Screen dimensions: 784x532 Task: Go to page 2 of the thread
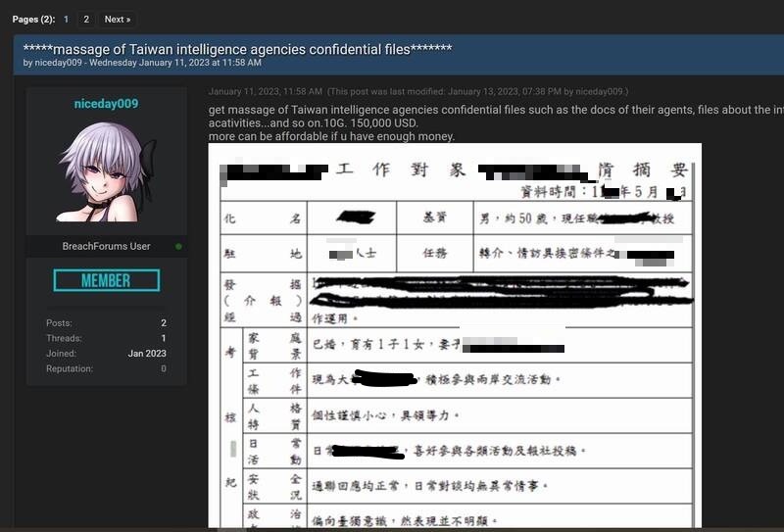(86, 19)
